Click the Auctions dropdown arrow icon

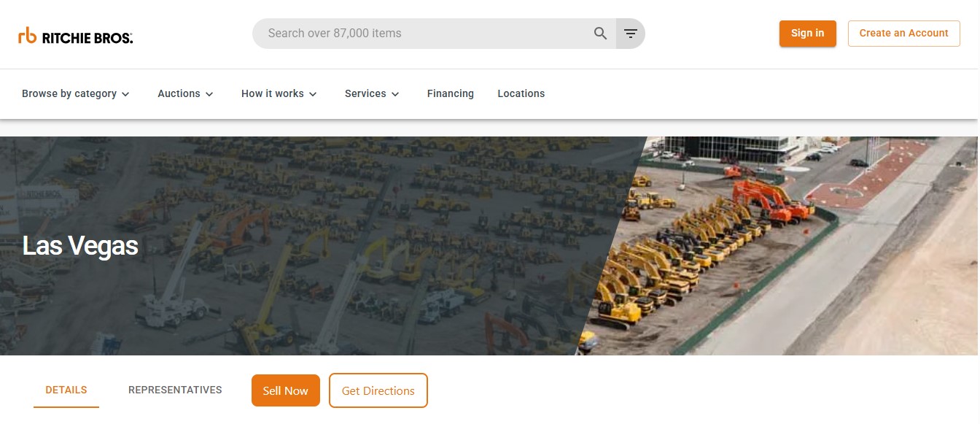[209, 94]
